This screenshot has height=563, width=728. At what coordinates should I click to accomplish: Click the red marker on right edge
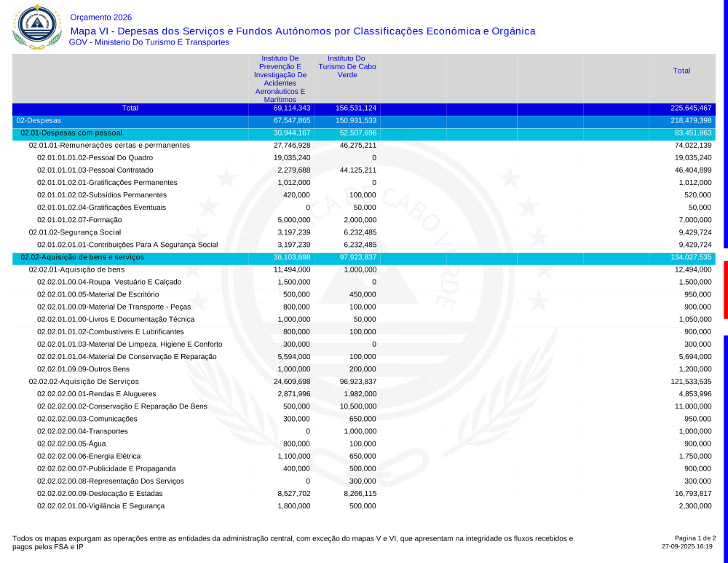725,289
